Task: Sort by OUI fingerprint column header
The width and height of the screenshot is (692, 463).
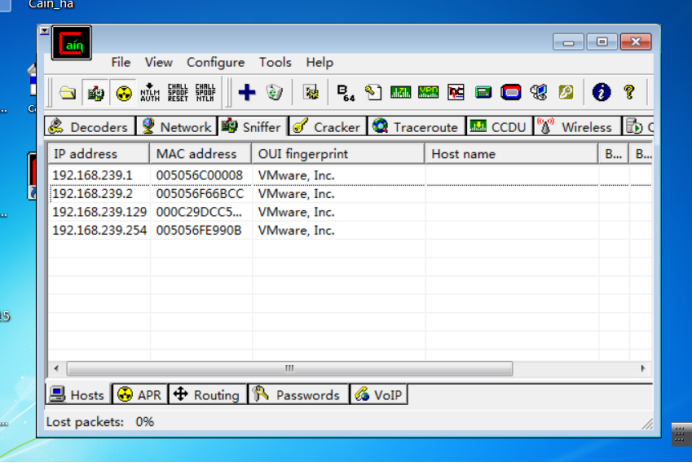Action: click(338, 154)
